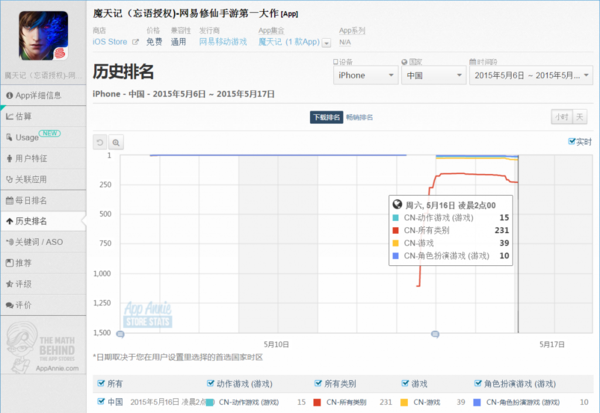Viewport: 600px width, 413px height.
Task: Open the iPhone device dropdown
Action: (365, 75)
